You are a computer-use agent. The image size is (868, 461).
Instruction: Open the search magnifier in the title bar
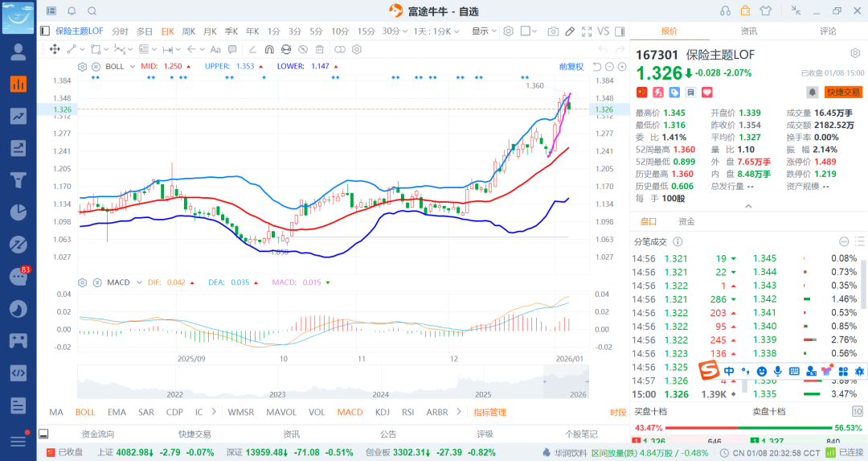click(x=92, y=11)
